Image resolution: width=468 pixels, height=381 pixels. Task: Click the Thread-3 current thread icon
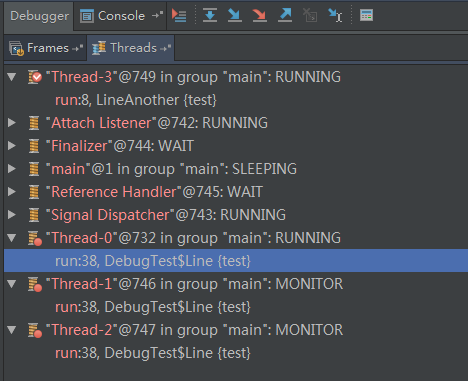(x=35, y=77)
